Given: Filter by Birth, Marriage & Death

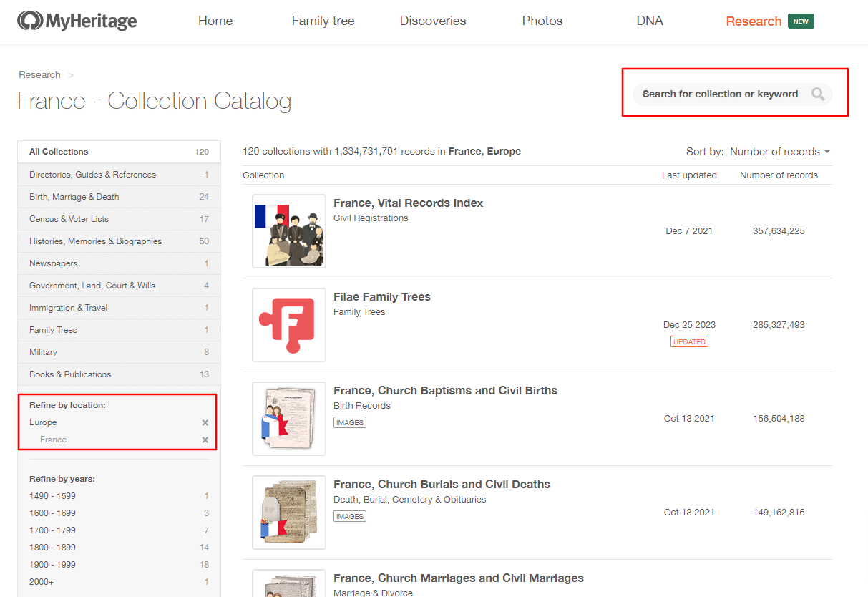Looking at the screenshot, I should click(119, 197).
